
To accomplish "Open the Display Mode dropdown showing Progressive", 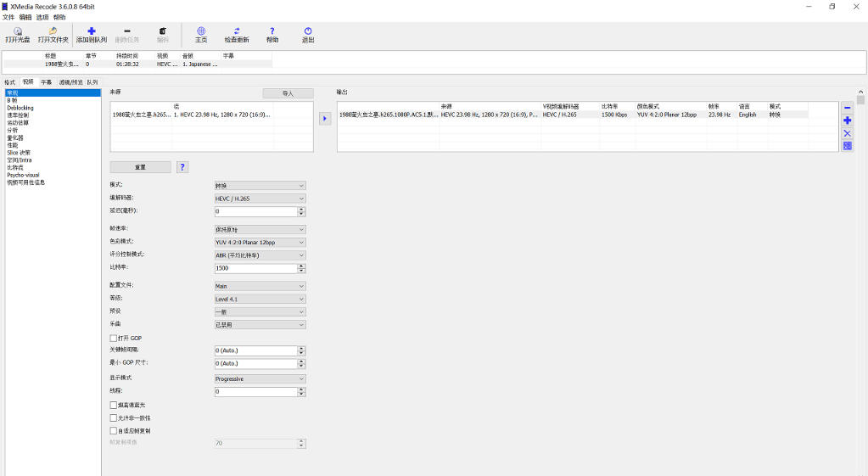I will click(260, 379).
